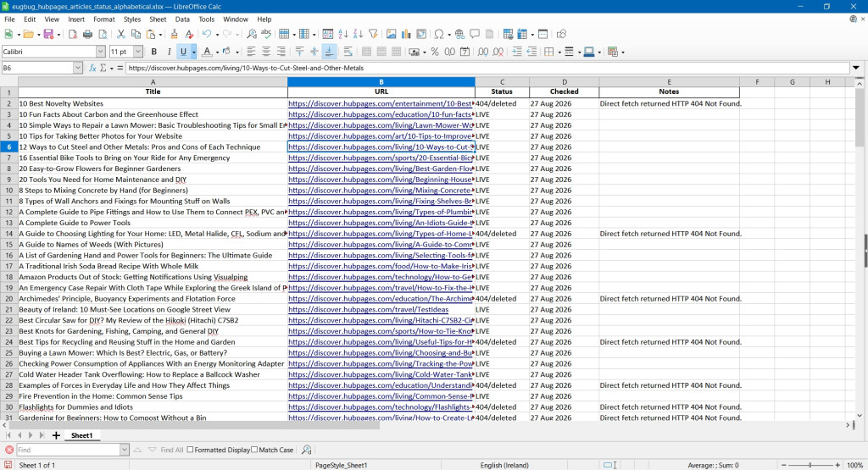Click into the Find text field
Screen dimensions: 868x470
click(68, 450)
